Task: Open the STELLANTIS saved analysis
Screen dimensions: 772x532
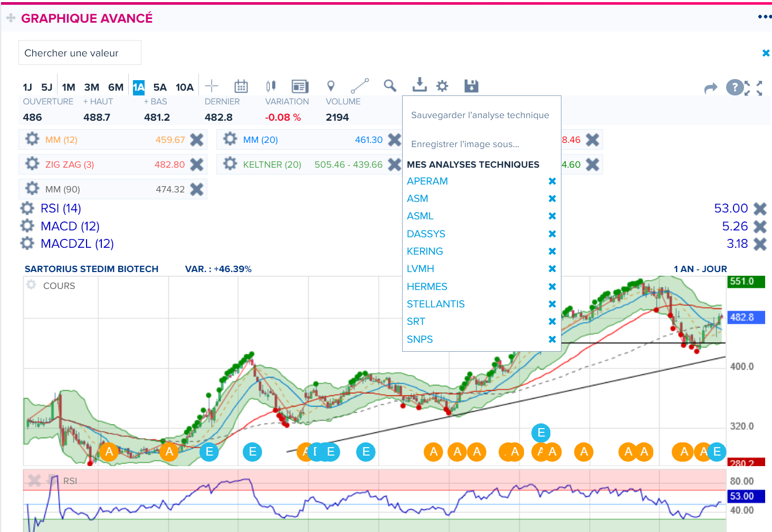Action: pyautogui.click(x=435, y=304)
